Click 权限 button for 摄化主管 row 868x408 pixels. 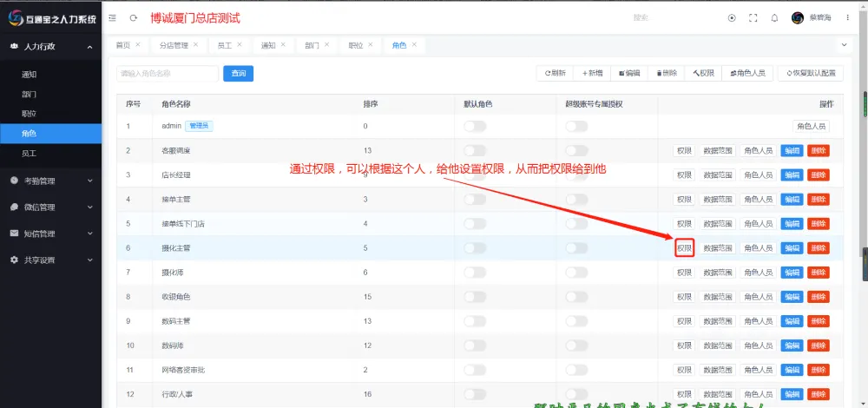685,248
